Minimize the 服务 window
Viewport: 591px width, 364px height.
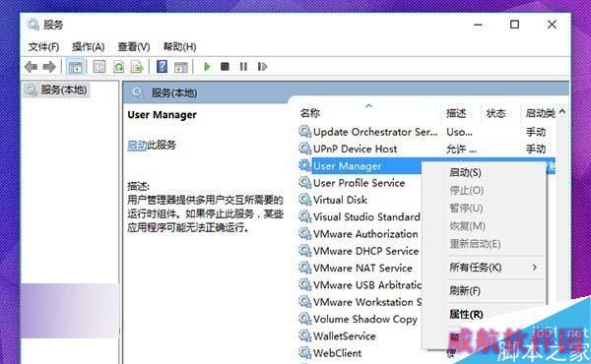pos(478,25)
